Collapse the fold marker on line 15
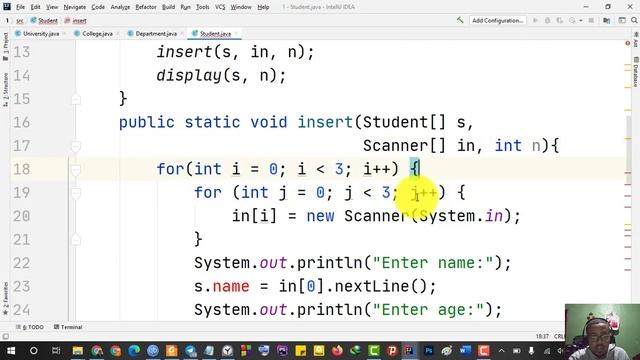Image resolution: width=640 pixels, height=360 pixels. click(x=76, y=99)
